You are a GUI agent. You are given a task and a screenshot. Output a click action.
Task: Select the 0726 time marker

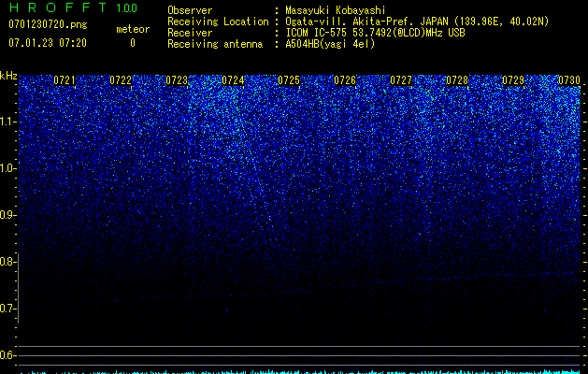[x=345, y=80]
